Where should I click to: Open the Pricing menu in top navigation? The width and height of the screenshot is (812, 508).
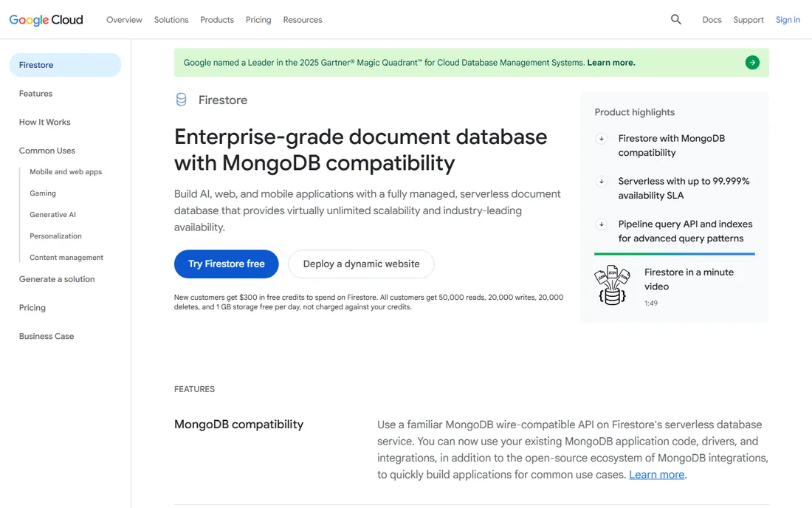click(258, 20)
